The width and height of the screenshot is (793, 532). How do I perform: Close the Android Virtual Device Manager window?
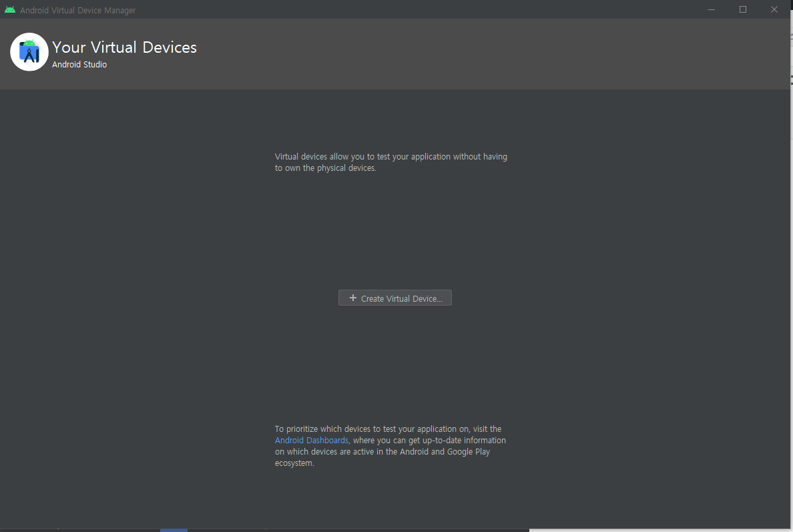(774, 9)
